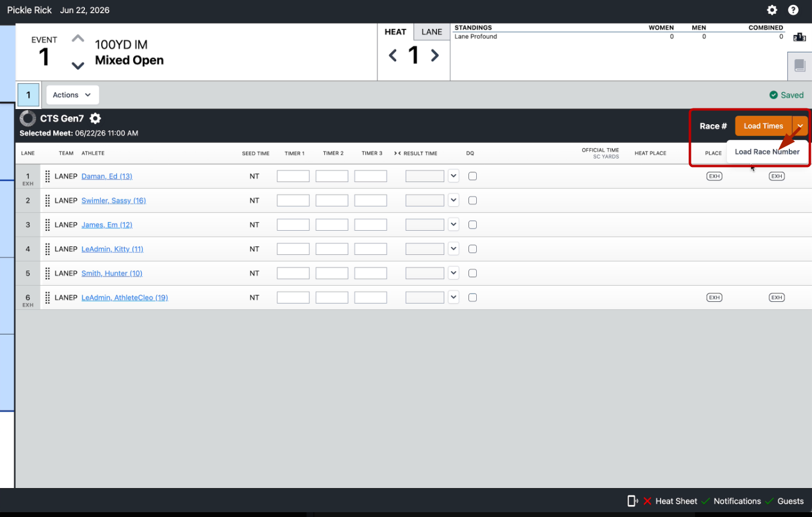
Task: Select Load Race Number menu item
Action: tap(767, 152)
